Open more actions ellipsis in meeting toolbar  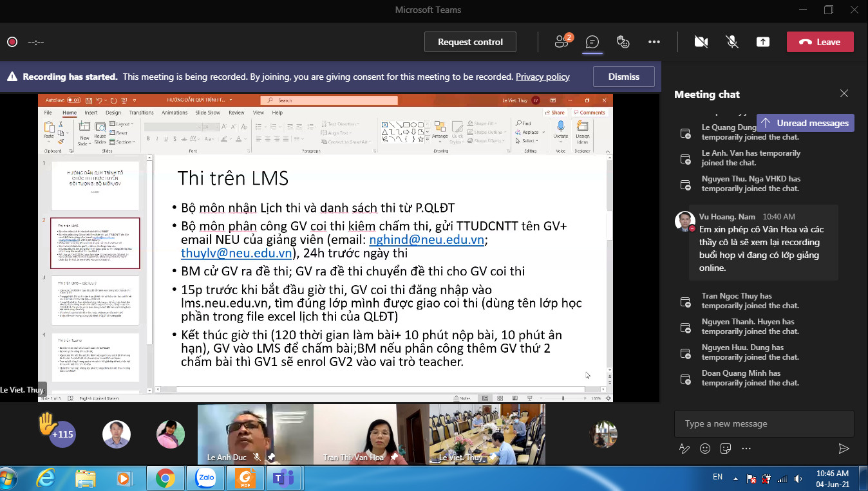(x=654, y=42)
